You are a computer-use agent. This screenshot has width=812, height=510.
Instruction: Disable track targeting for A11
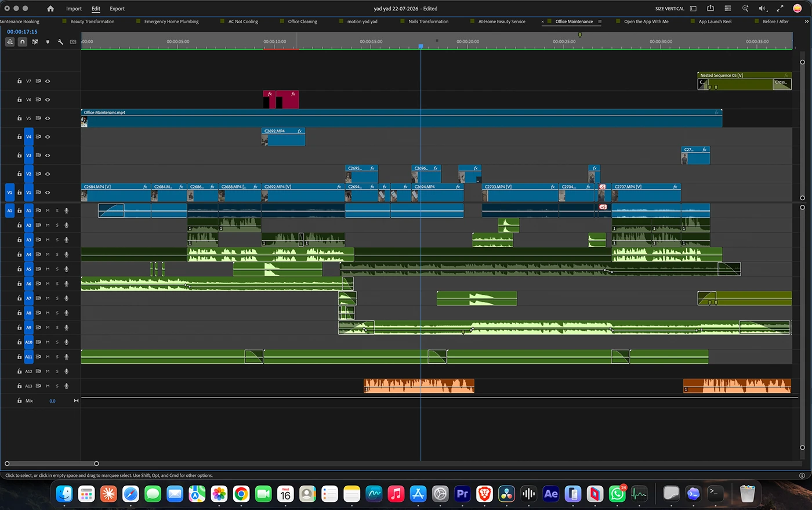point(28,357)
